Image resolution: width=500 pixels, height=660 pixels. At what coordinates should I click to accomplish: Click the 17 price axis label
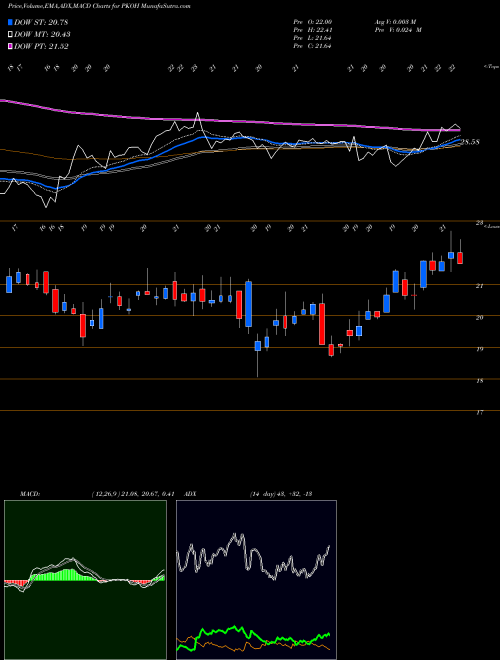479,412
